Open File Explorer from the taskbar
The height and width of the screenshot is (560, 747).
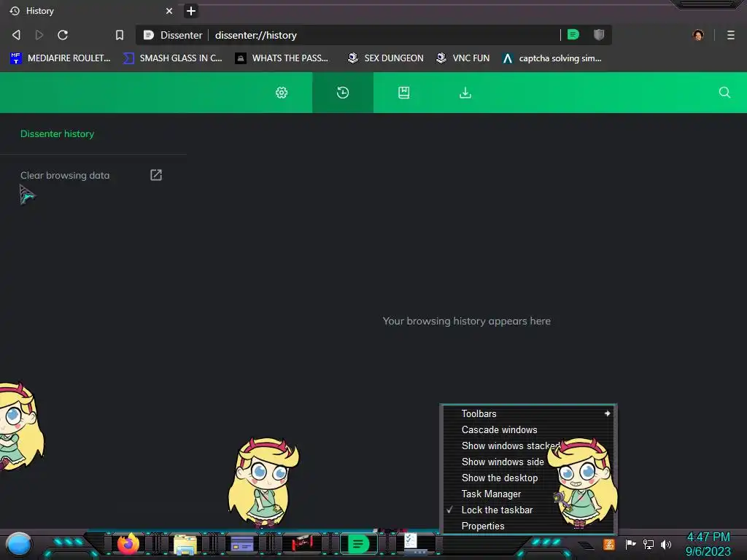click(185, 544)
